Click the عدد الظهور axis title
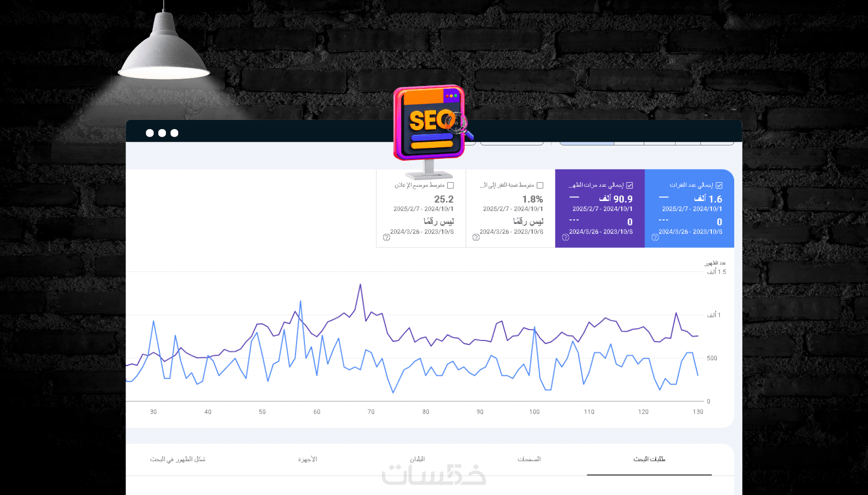The height and width of the screenshot is (495, 868). [x=715, y=263]
